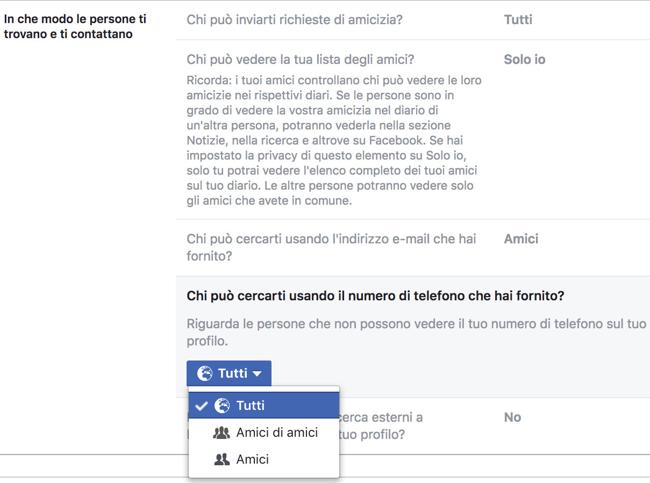
Task: Click the Amici di amici people icon
Action: (222, 433)
